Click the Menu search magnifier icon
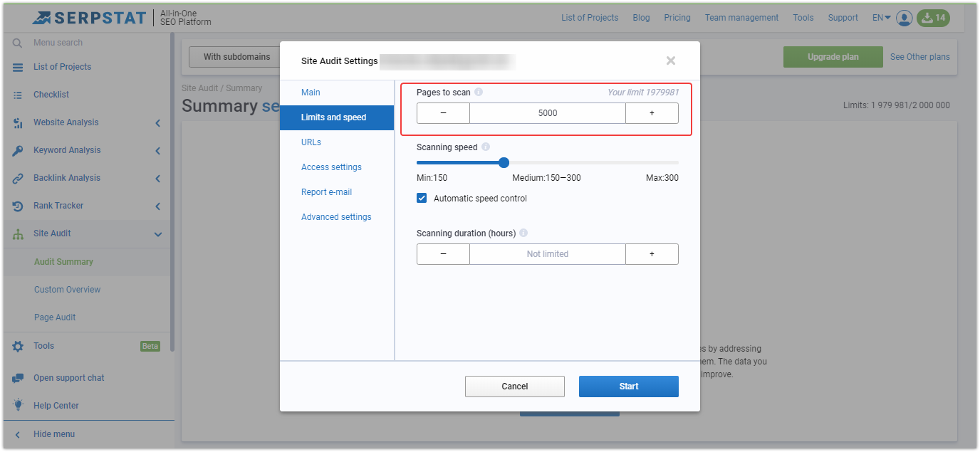The image size is (980, 452). click(18, 43)
